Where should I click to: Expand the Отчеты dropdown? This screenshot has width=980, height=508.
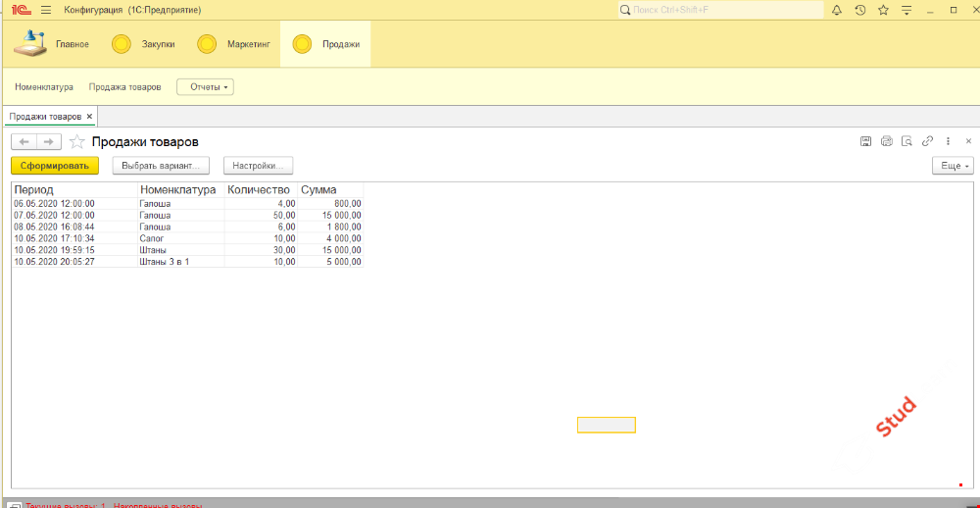pos(205,87)
